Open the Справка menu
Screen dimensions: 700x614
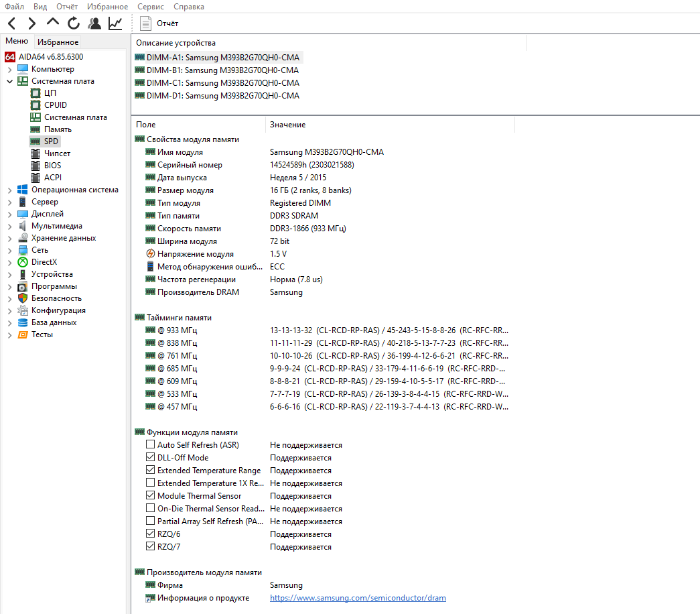(x=189, y=7)
